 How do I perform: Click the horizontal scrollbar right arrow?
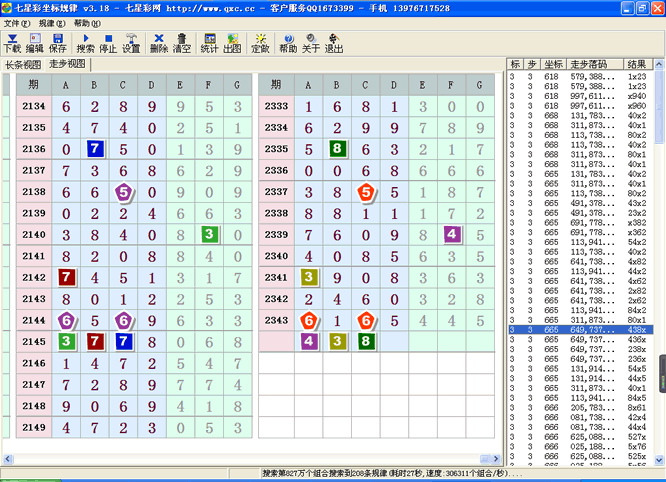click(496, 459)
